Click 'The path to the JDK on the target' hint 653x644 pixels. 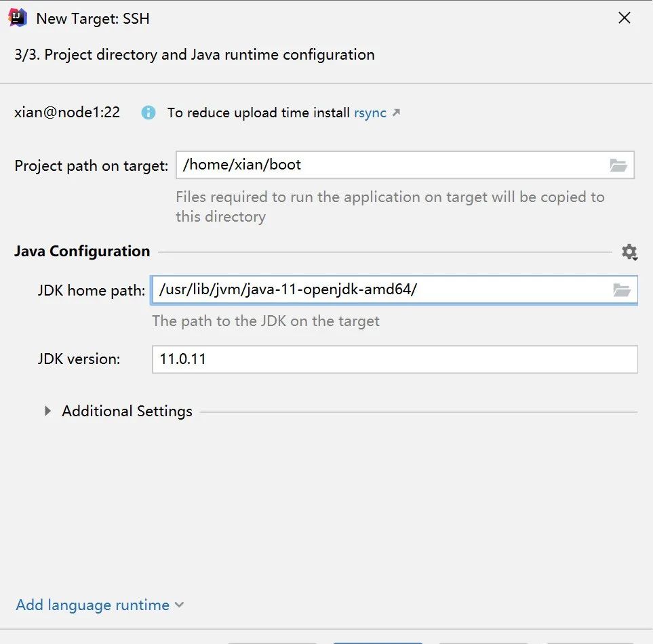coord(266,321)
